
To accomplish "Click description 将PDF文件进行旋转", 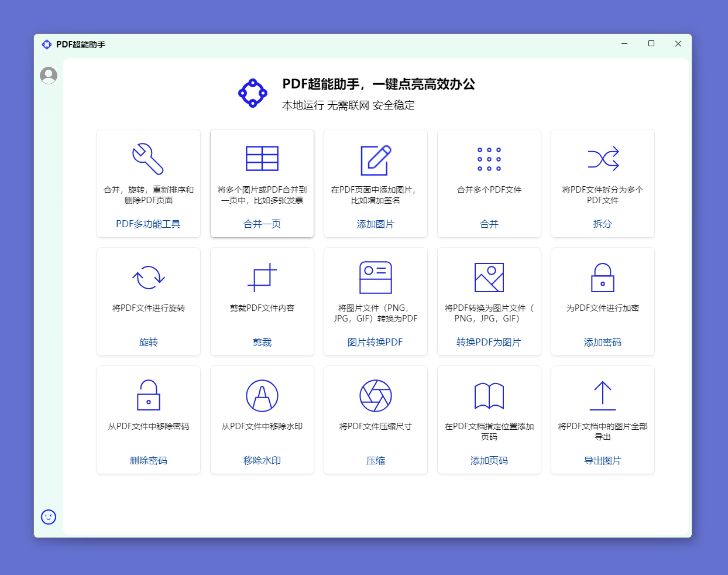I will 149,308.
